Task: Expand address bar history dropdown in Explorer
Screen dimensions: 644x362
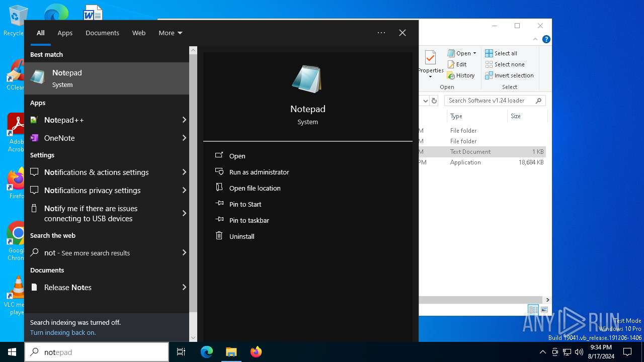Action: point(425,101)
